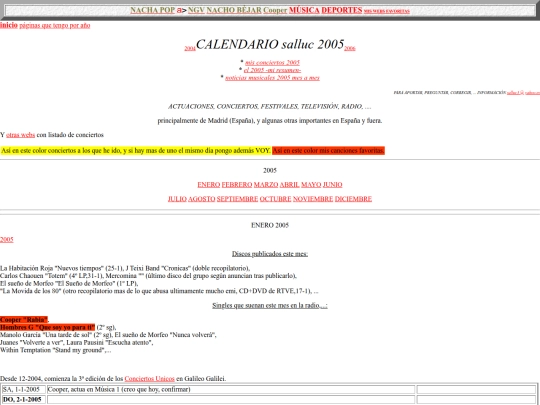Jump to ABRIL month
Screen dimensions: 540x405
289,185
